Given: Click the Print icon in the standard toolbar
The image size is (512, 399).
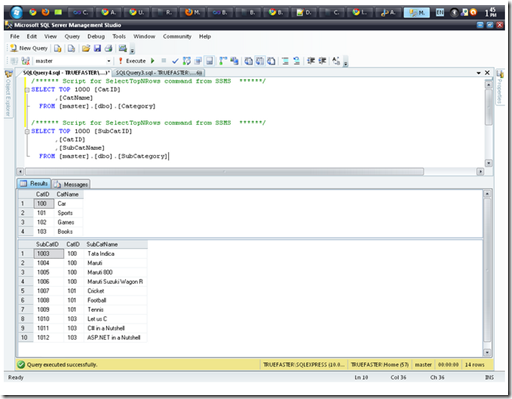Looking at the screenshot, I should coord(108,48).
